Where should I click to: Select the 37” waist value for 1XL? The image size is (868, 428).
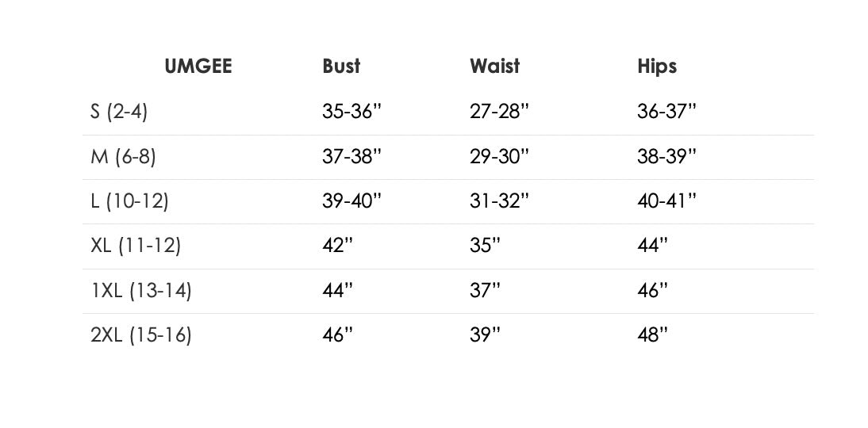[485, 291]
